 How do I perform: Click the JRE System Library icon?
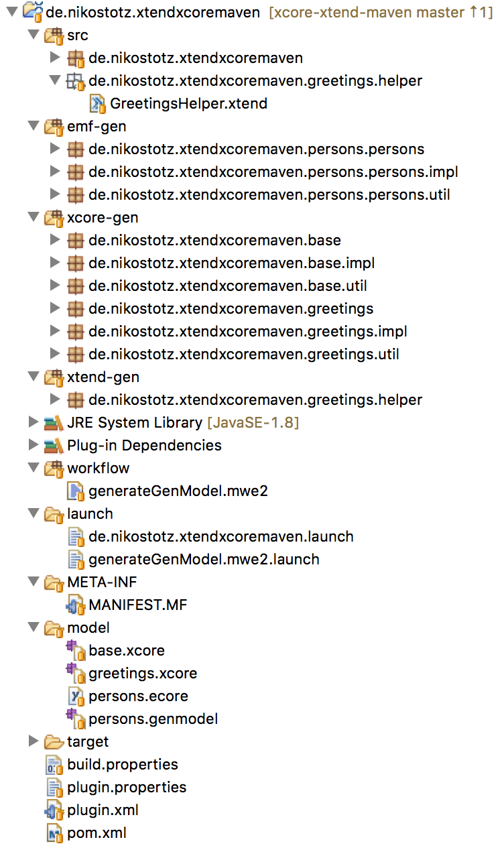[x=54, y=423]
